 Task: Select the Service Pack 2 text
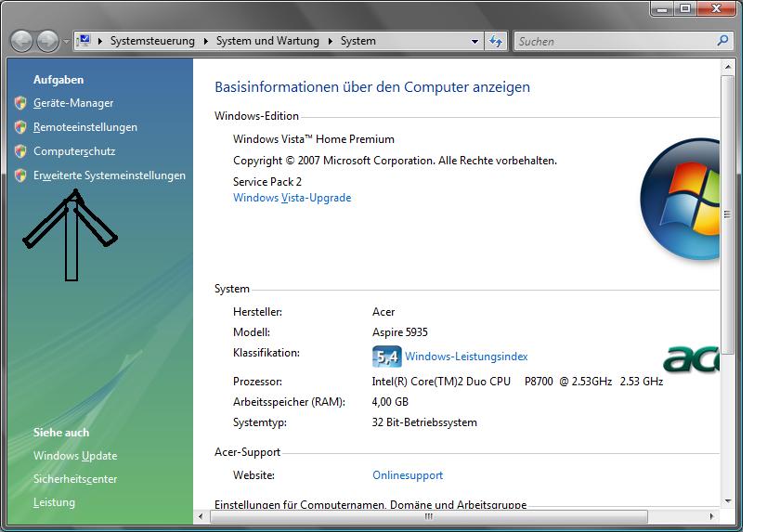(267, 182)
